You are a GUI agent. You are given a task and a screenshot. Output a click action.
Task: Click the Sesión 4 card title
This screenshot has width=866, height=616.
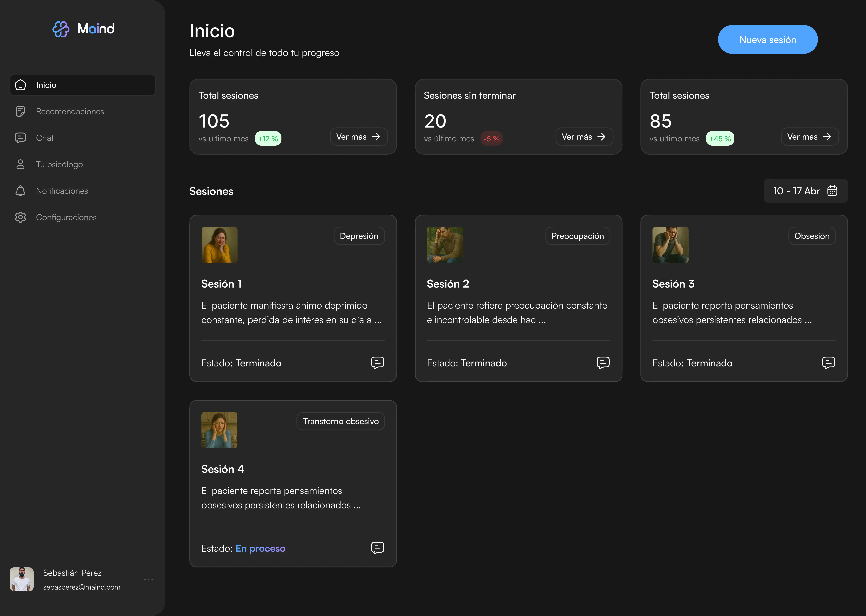pos(223,469)
